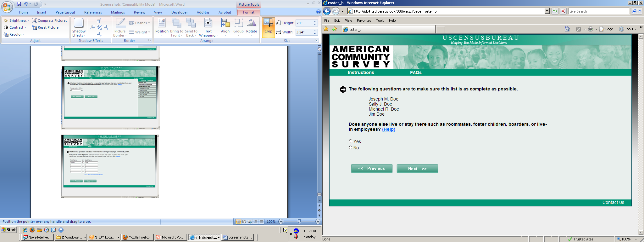Toggle shadow on or off
Viewport: 644px width, 242px height.
[99, 27]
